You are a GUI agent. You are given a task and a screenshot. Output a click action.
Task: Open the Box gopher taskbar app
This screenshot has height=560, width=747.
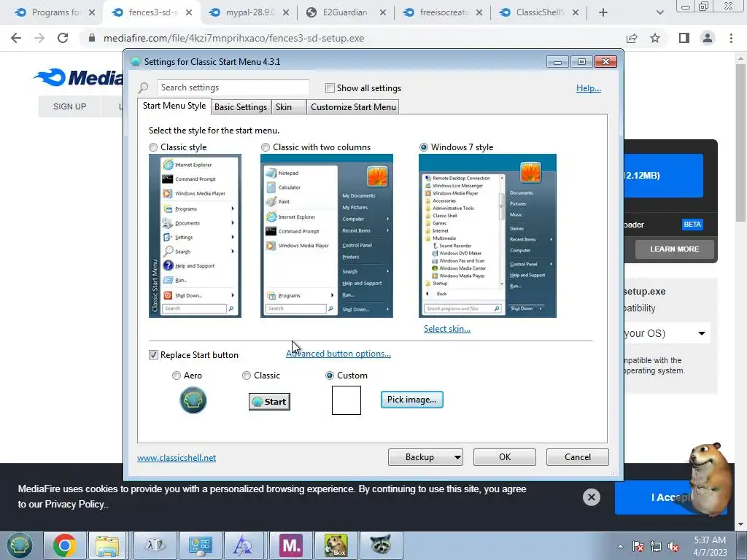coord(336,545)
